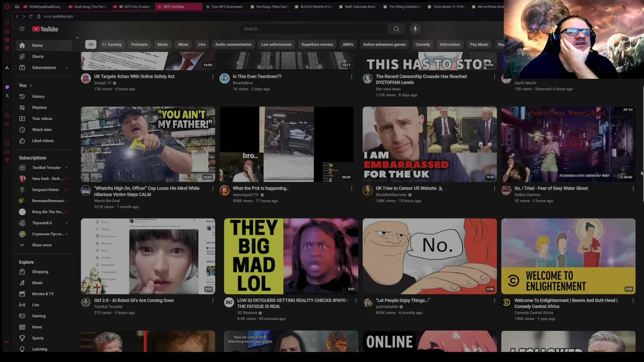Open Gaming under Explore
Image resolution: width=644 pixels, height=362 pixels.
[44, 316]
